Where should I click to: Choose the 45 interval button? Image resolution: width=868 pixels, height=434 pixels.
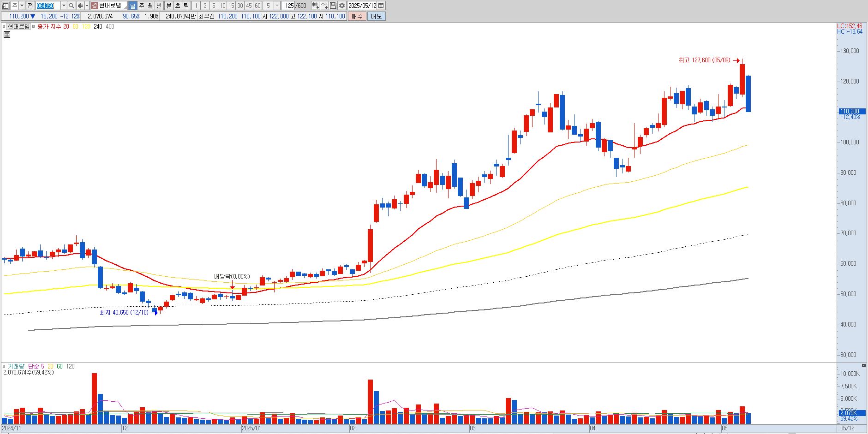249,6
